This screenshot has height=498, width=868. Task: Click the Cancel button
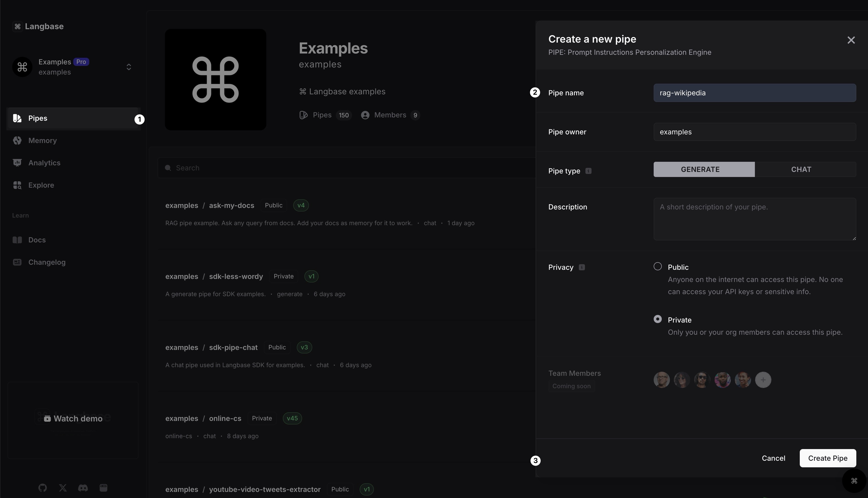[x=773, y=458]
